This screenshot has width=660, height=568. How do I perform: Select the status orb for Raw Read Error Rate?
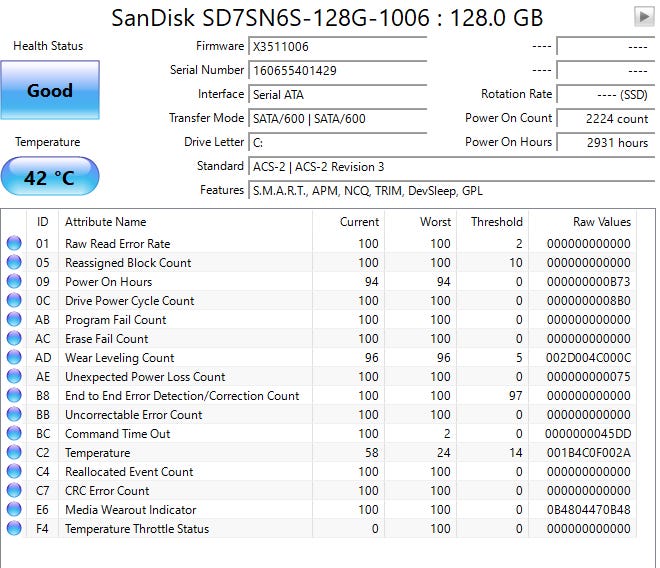[14, 243]
